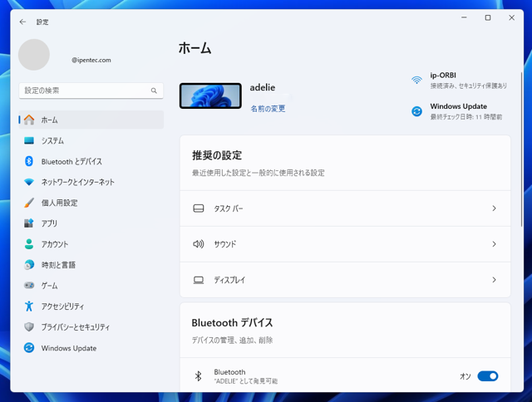Click the Bluetooth symbol in the devices card
The width and height of the screenshot is (532, 402).
(x=198, y=376)
